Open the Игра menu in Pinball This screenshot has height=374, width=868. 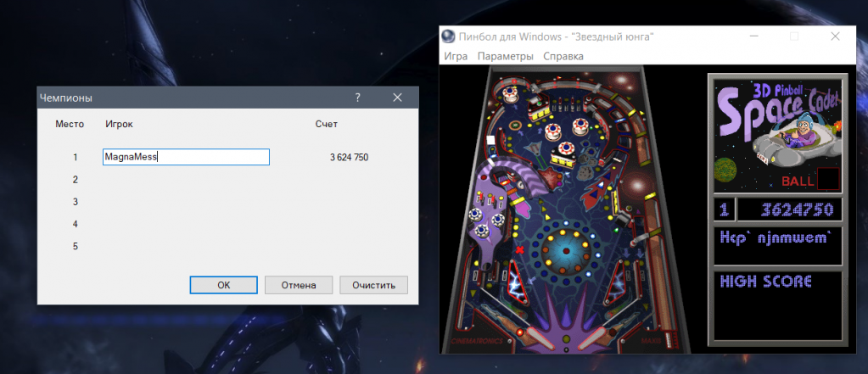coord(456,57)
